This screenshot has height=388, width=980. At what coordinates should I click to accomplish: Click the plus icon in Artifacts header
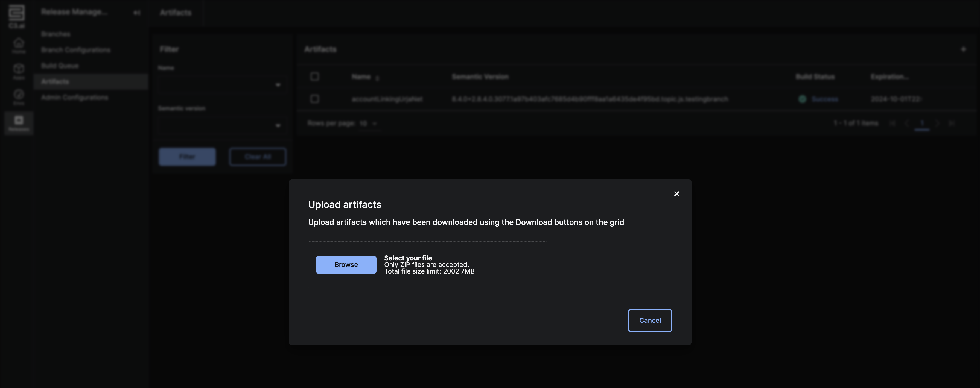pyautogui.click(x=963, y=49)
